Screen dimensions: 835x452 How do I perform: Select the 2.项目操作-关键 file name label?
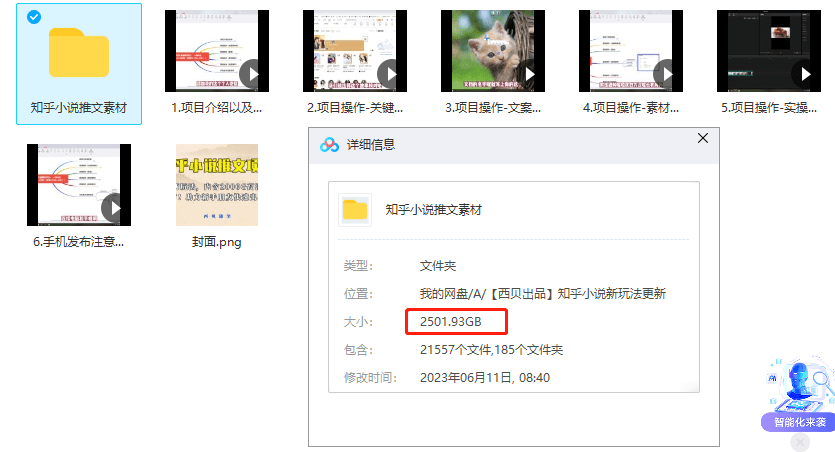pos(355,107)
